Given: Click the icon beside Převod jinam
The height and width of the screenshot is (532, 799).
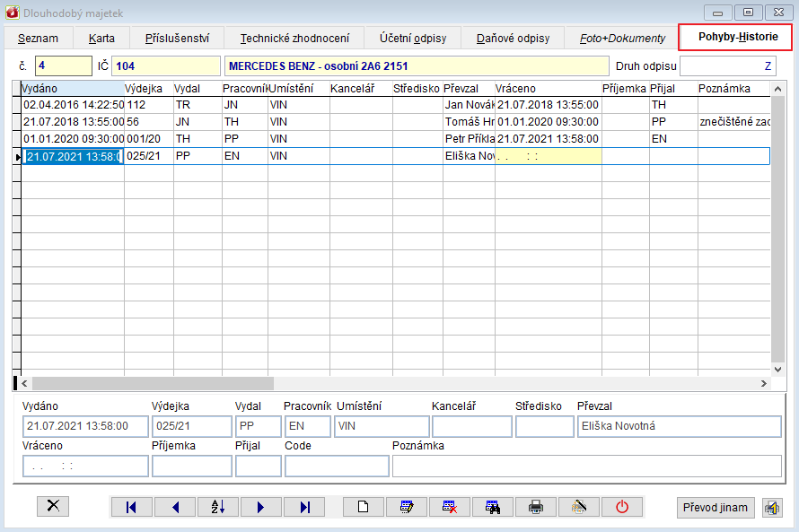Looking at the screenshot, I should point(772,508).
